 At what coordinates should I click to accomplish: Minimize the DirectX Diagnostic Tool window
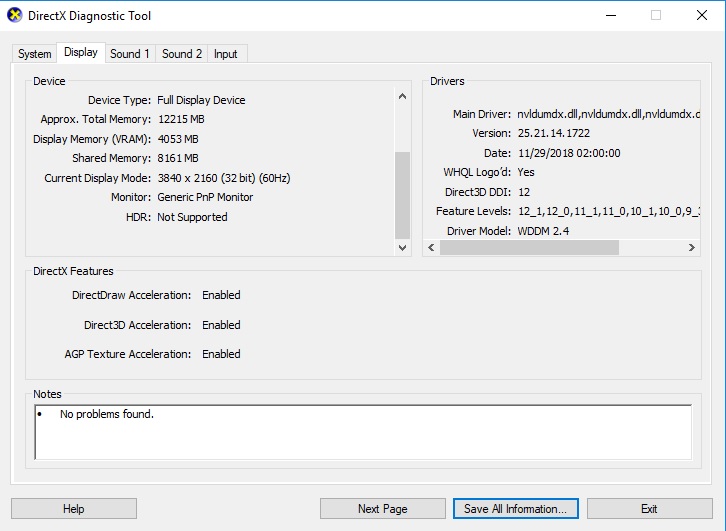611,15
